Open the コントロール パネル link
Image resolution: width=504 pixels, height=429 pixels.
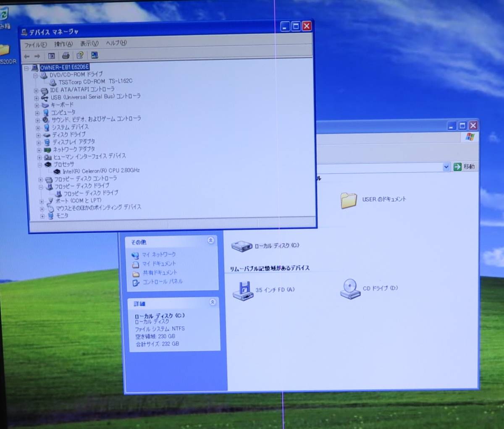pyautogui.click(x=163, y=282)
